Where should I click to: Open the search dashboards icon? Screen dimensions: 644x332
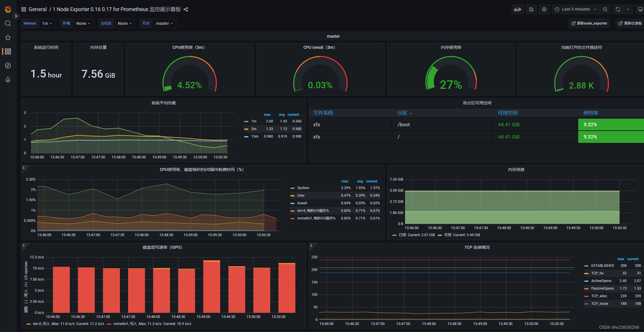[8, 23]
